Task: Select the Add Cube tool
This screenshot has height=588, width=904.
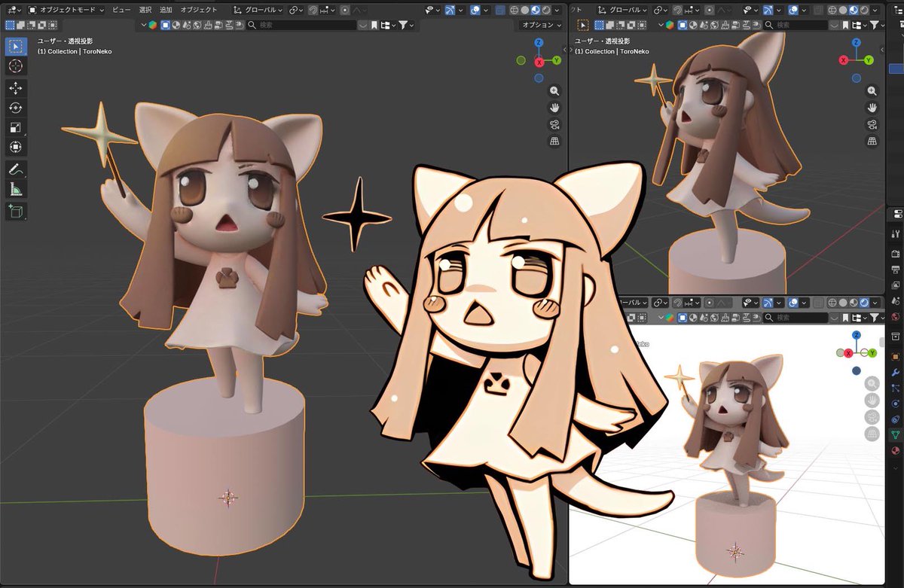Action: [16, 212]
